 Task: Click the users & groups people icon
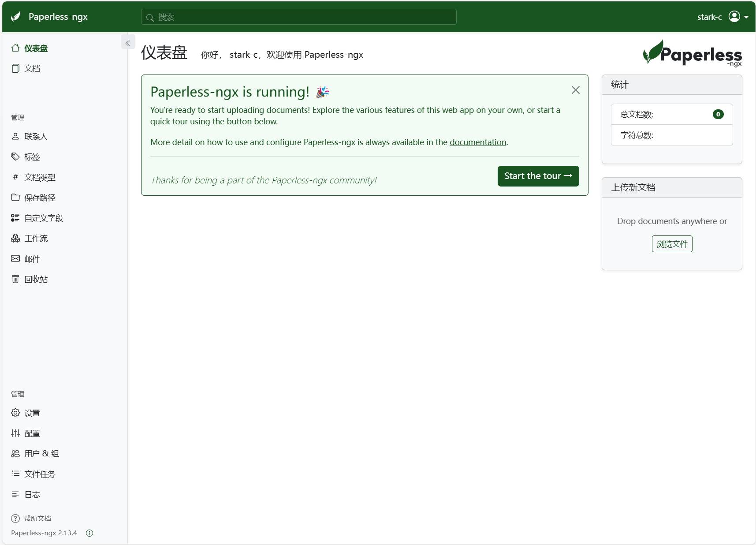15,453
